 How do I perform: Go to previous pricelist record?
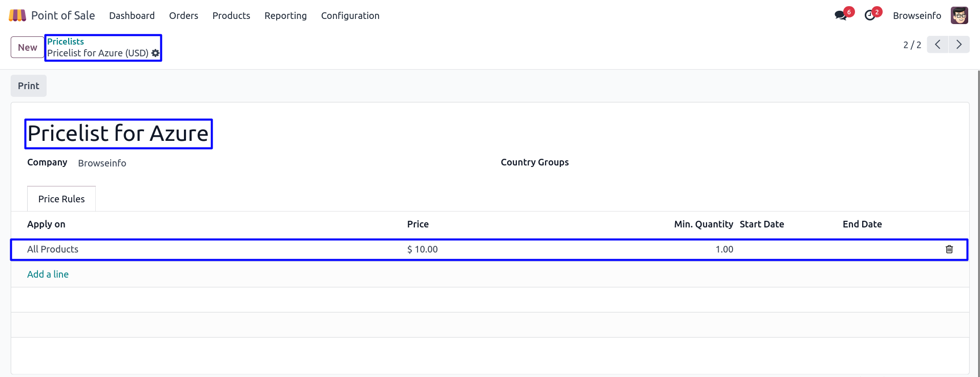937,45
